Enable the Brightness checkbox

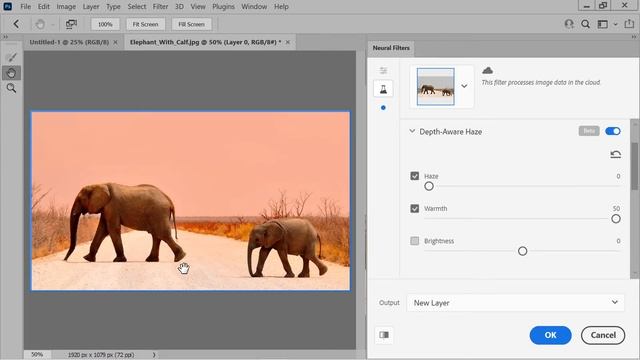click(415, 241)
